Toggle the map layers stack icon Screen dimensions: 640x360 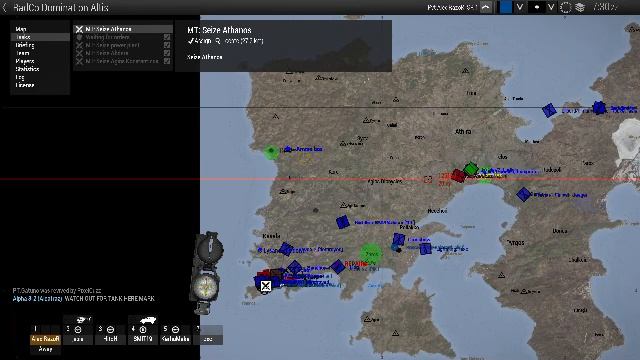coord(580,7)
